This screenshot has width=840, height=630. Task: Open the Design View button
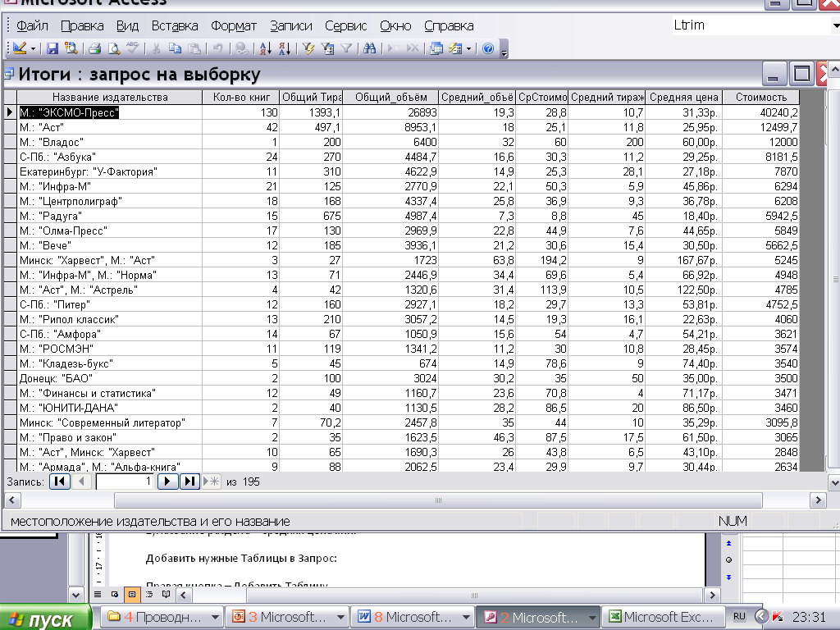pyautogui.click(x=20, y=48)
